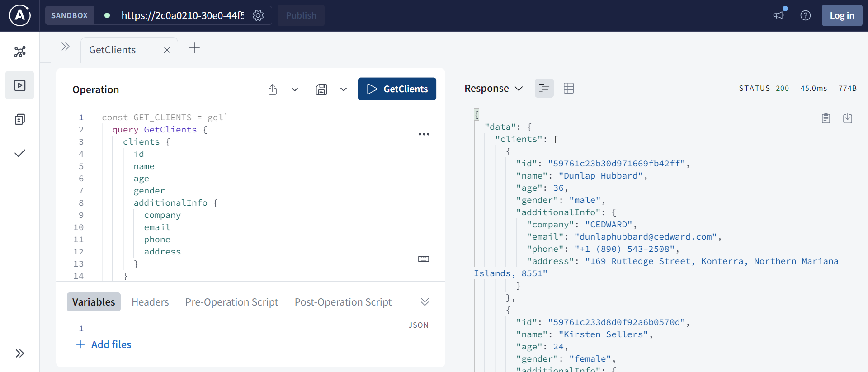The height and width of the screenshot is (372, 868).
Task: Click the JSON label in variables panel
Action: (x=419, y=325)
